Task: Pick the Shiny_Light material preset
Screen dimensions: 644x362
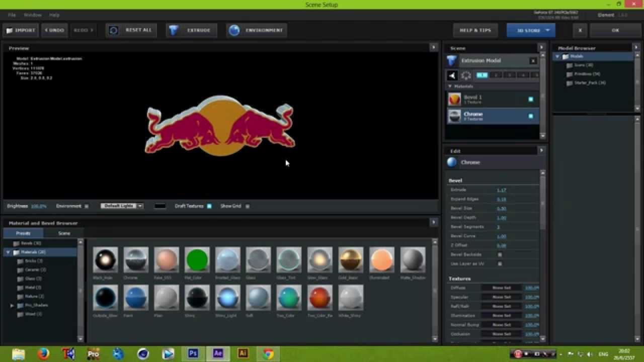Action: 228,298
